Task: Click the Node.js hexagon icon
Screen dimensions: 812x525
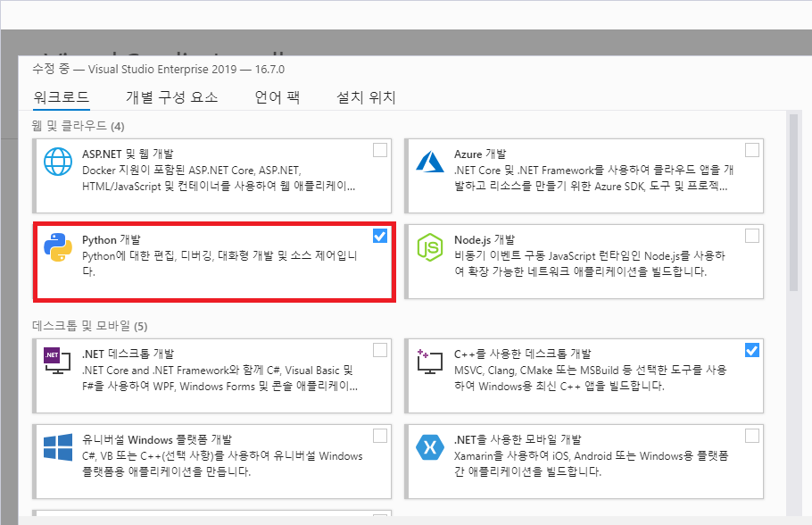Action: coord(430,247)
